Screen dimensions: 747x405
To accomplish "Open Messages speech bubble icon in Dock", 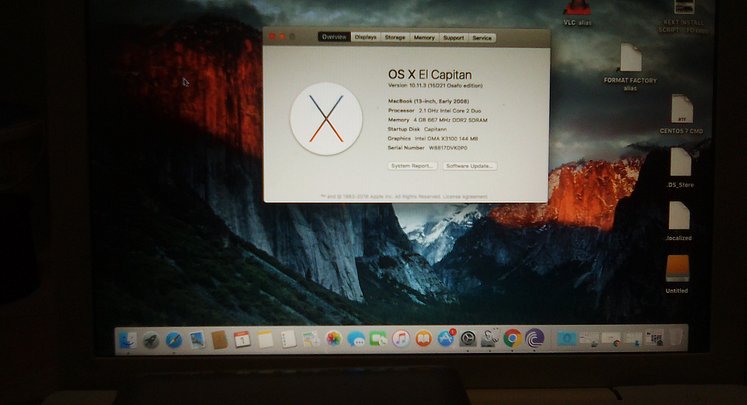I will point(356,339).
